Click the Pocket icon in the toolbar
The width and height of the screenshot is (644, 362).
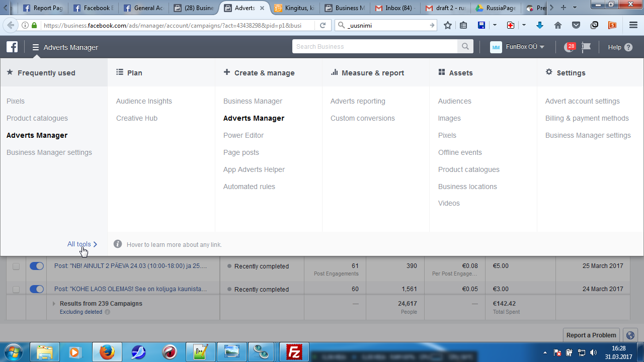576,25
